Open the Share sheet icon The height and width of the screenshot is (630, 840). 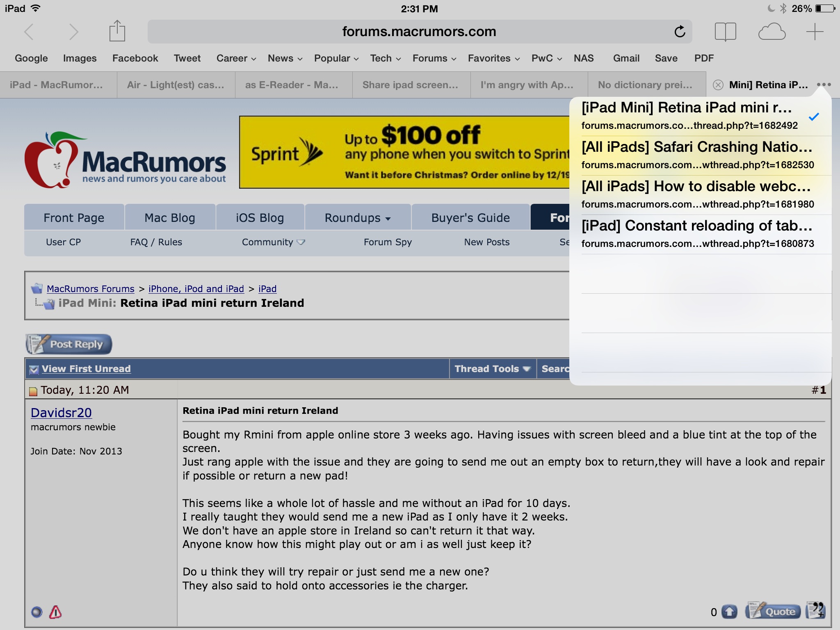point(117,31)
